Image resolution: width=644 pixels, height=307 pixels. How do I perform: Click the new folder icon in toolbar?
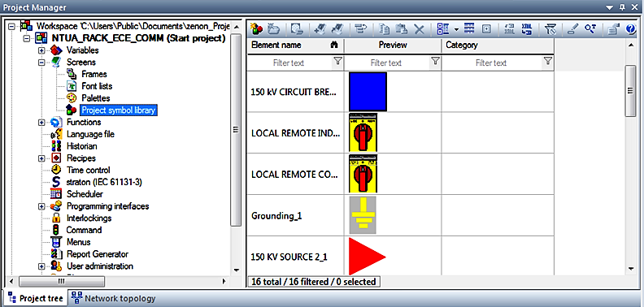click(273, 28)
